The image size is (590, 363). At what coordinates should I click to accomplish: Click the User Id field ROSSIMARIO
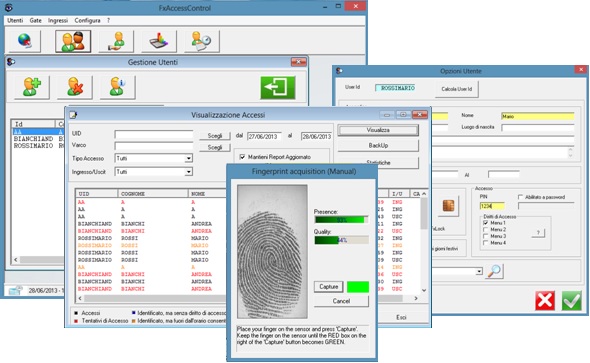click(395, 88)
